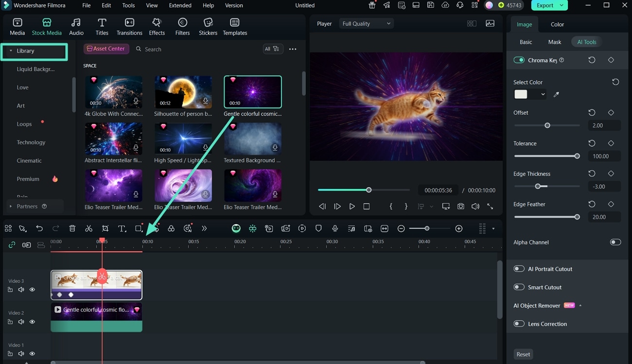Open the Transitions tab
This screenshot has width=632, height=364.
coord(129,27)
